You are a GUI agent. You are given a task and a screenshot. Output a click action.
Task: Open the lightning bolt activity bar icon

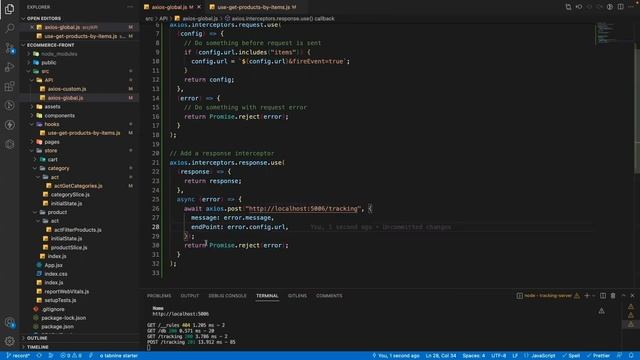[x=9, y=125]
